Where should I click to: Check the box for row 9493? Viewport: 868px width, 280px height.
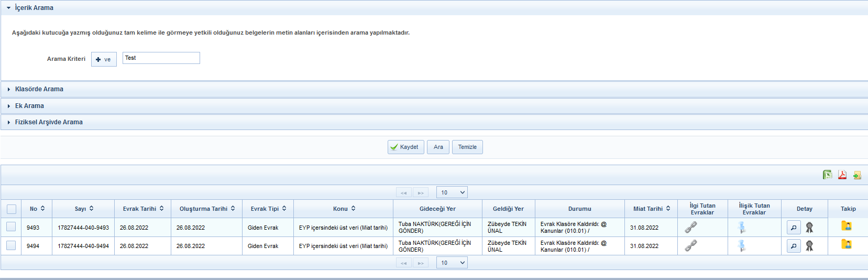click(11, 227)
